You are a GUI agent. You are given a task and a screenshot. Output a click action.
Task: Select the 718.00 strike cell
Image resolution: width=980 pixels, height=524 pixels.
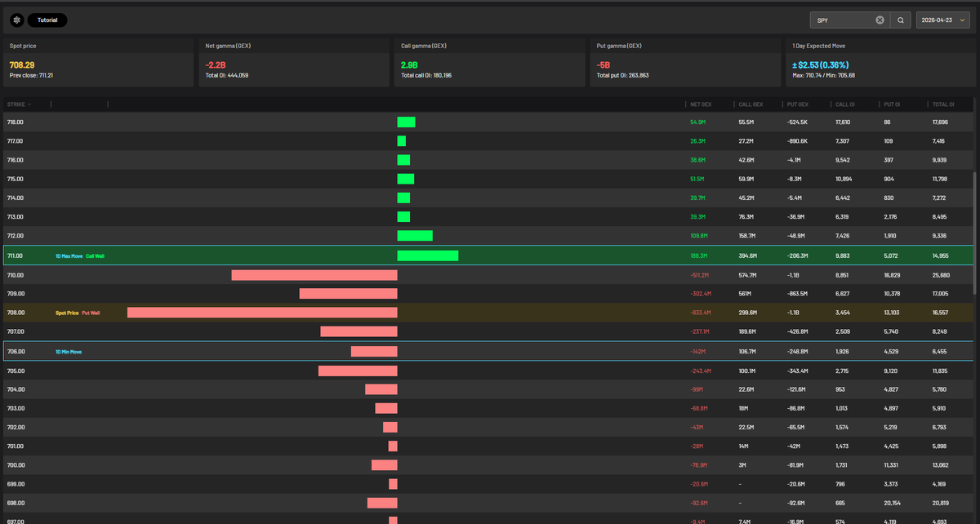click(x=16, y=122)
